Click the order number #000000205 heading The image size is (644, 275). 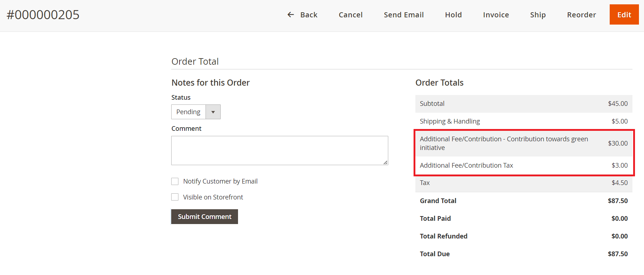click(x=43, y=15)
